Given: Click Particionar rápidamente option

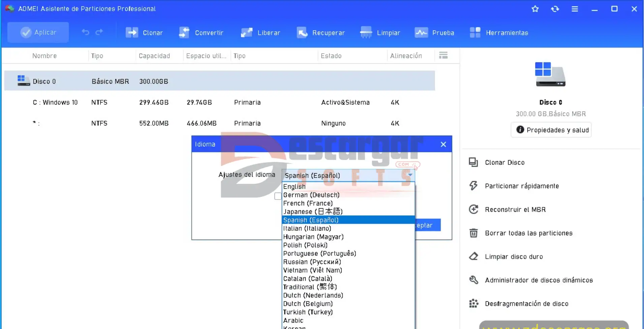Looking at the screenshot, I should pos(514,186).
